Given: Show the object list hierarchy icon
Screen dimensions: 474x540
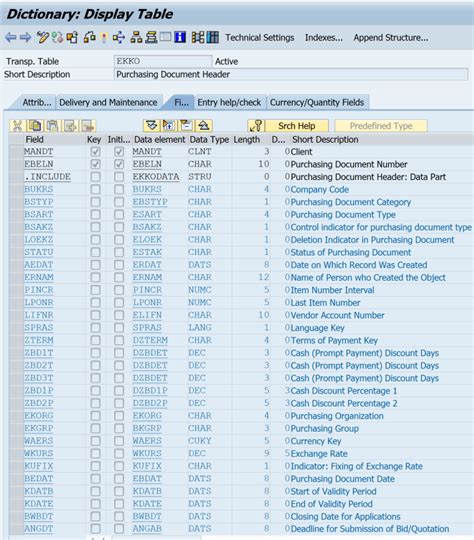Looking at the screenshot, I should 136,37.
